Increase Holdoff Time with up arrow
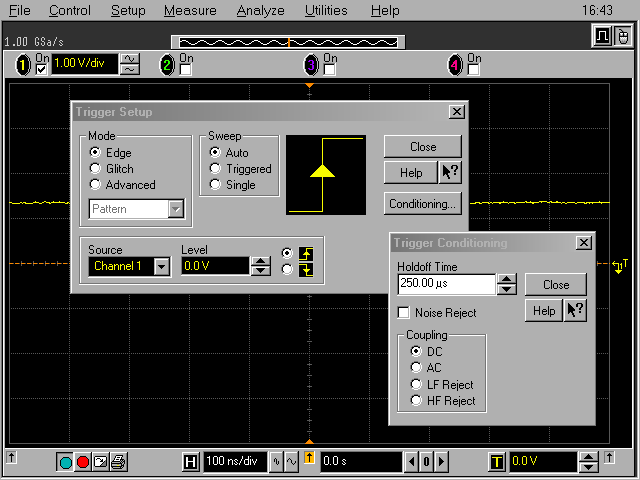 pyautogui.click(x=507, y=279)
